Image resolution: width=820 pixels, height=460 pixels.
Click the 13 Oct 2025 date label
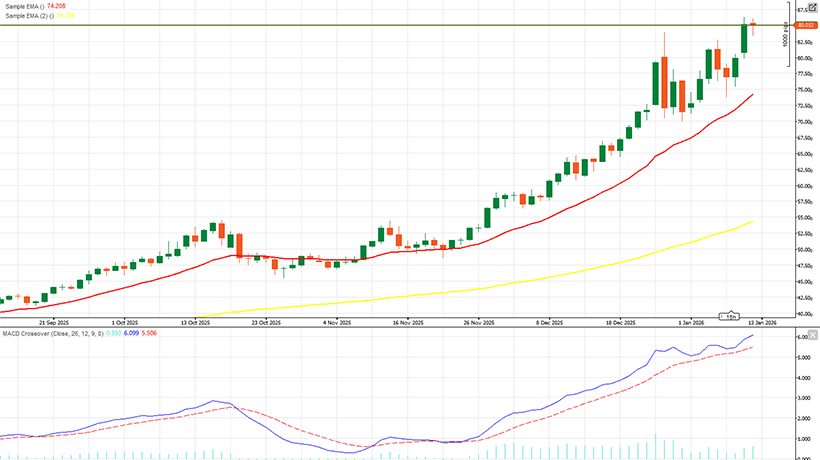tap(195, 323)
